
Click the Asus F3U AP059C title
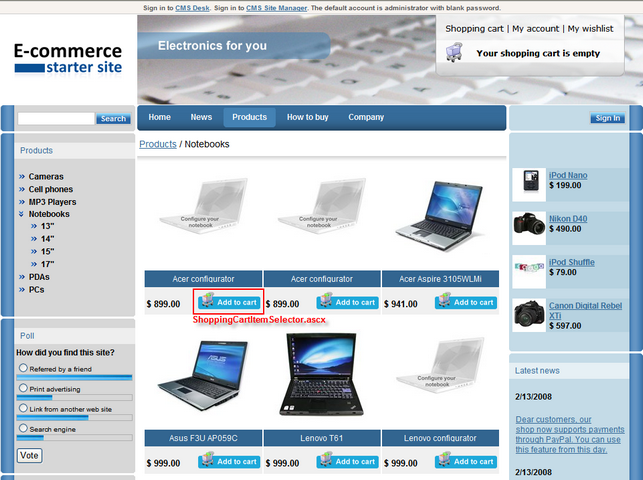(203, 438)
